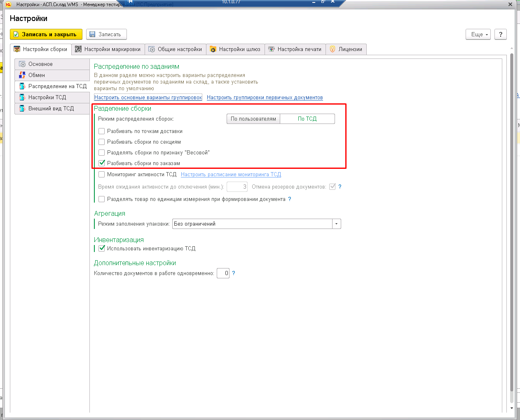Click help question mark after Отмена резервов документов

(x=340, y=187)
